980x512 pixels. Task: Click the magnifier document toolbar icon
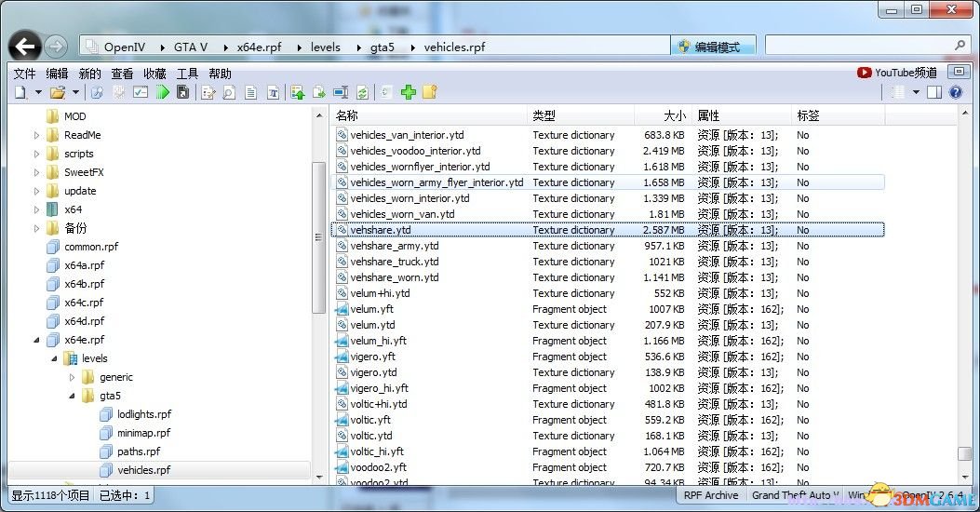pyautogui.click(x=229, y=93)
